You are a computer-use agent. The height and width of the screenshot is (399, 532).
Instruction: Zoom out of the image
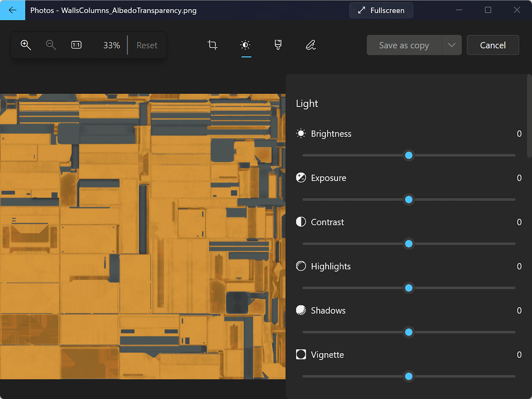pos(51,45)
